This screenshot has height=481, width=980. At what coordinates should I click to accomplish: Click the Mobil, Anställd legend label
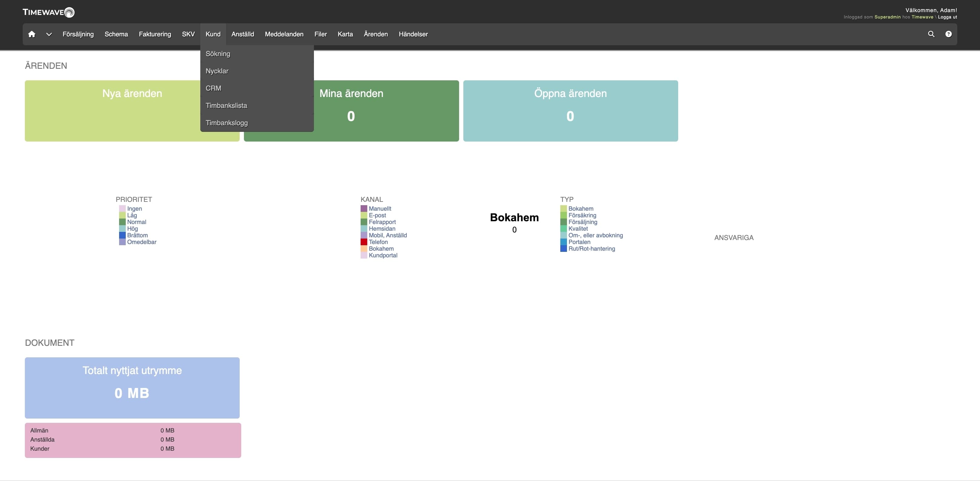coord(388,235)
